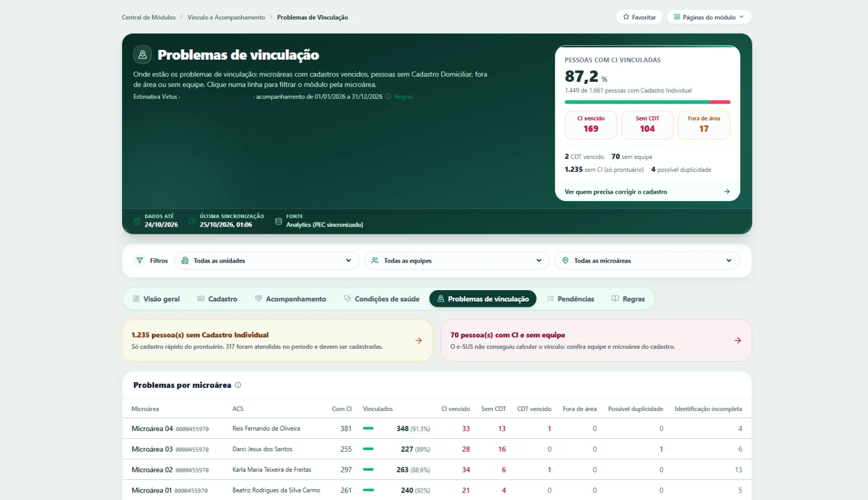Open the Regras tab
Viewport: 868px width, 500px height.
point(628,299)
